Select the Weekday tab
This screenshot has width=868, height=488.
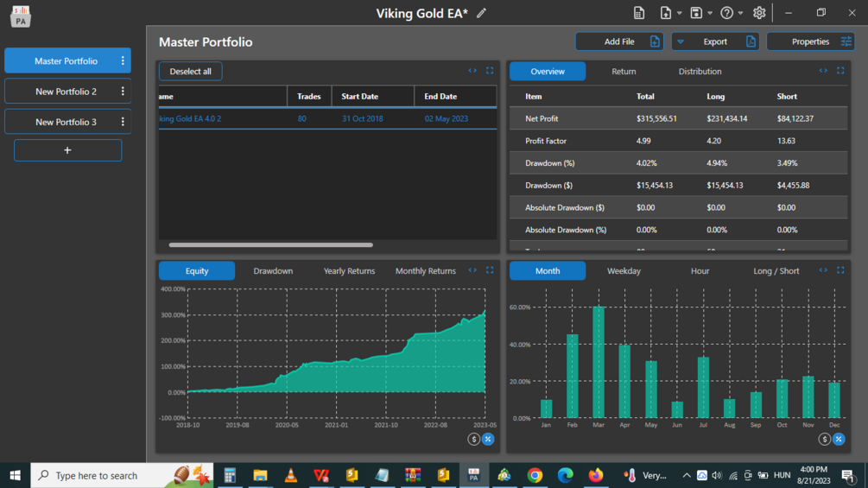point(624,271)
